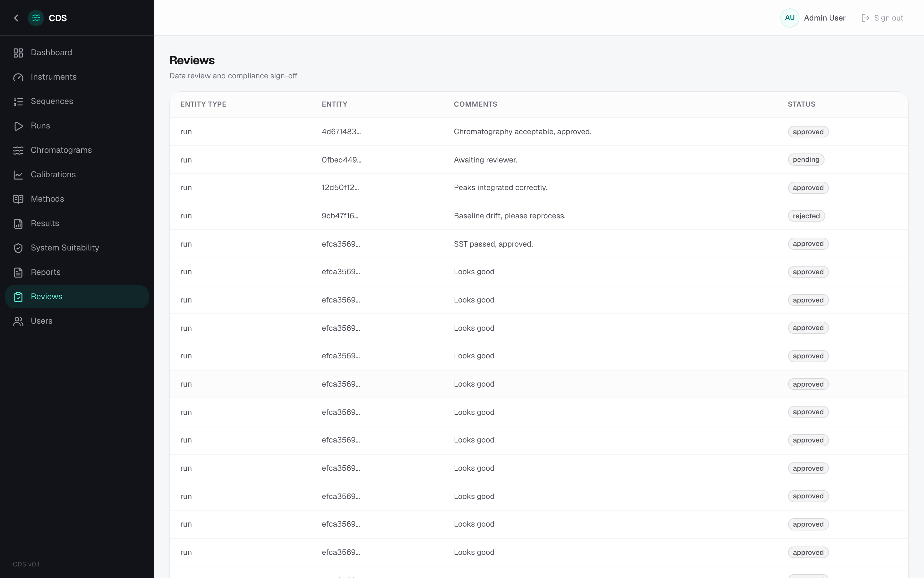Open the Methods section

point(77,199)
